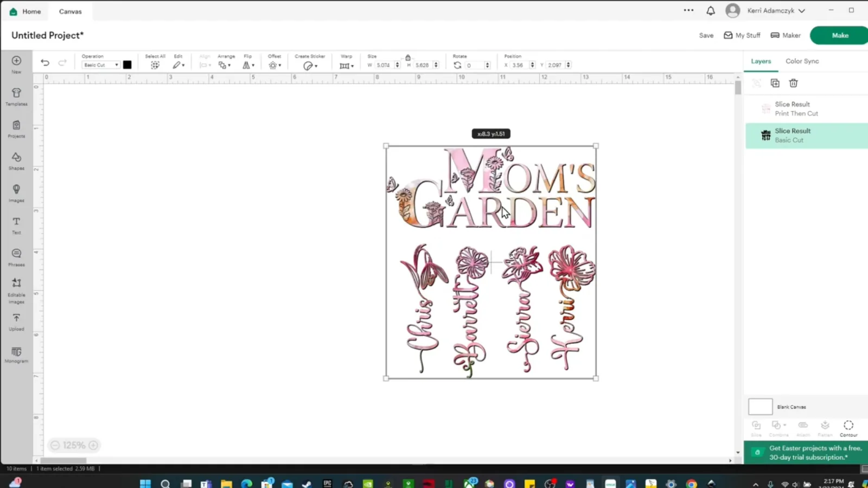The image size is (868, 488).
Task: Create a New project from the sidebar
Action: point(16,64)
